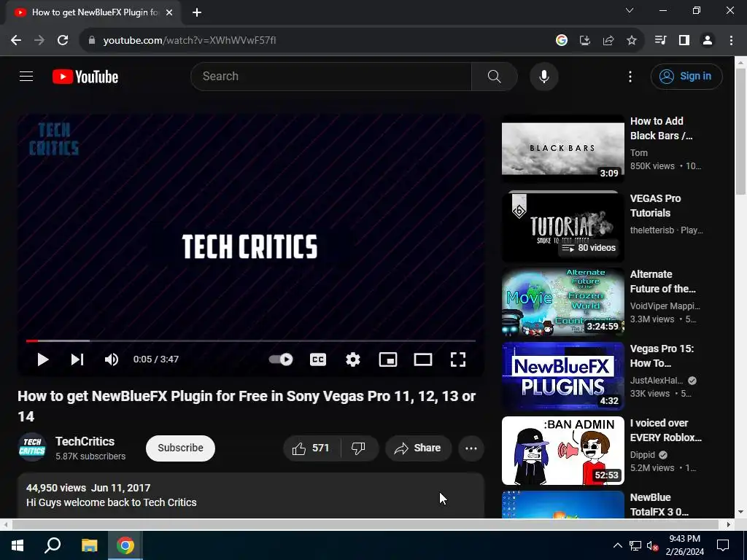
Task: Open File Explorer from taskbar
Action: [89, 545]
